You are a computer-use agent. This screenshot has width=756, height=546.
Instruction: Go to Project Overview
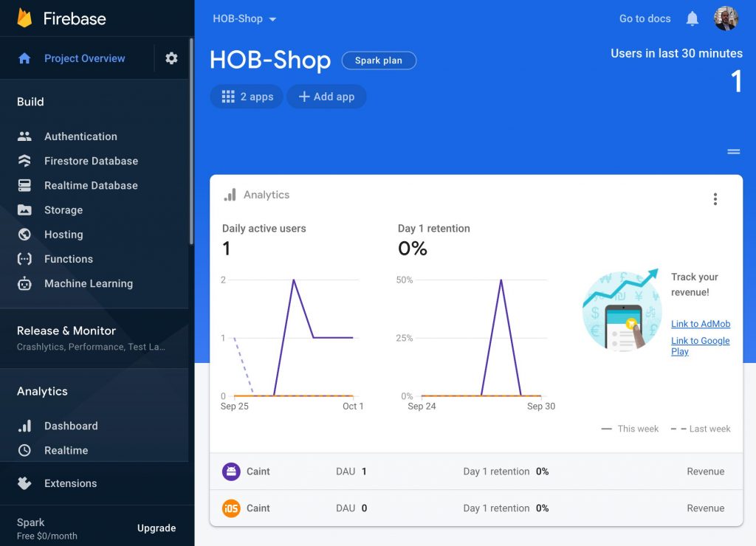(x=85, y=58)
